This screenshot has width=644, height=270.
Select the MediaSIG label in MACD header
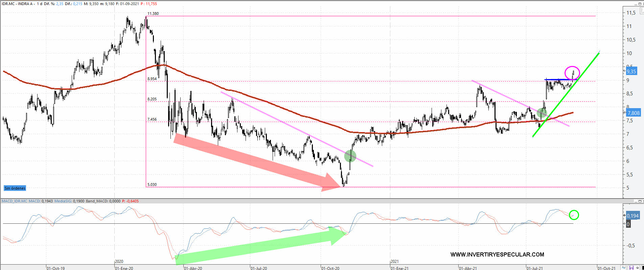pos(63,201)
